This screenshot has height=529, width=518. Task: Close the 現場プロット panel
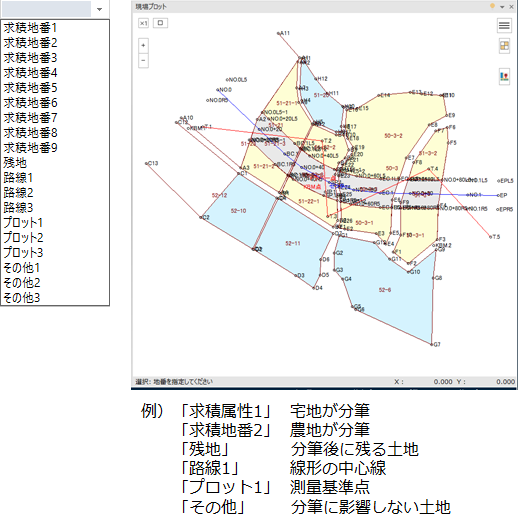[512, 7]
